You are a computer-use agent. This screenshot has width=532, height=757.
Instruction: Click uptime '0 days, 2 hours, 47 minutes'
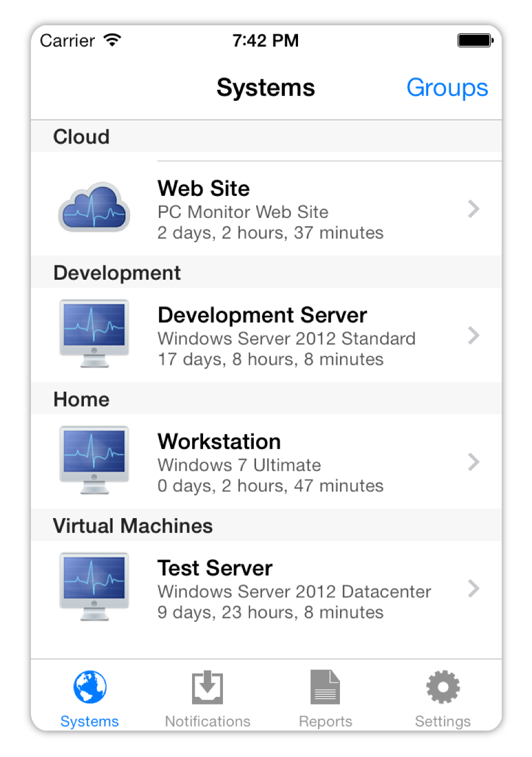coord(270,486)
